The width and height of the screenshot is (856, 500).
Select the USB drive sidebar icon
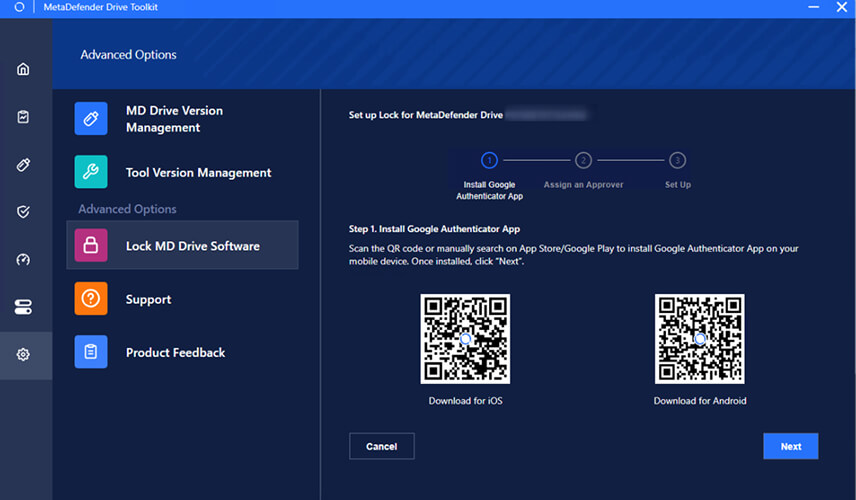[23, 164]
